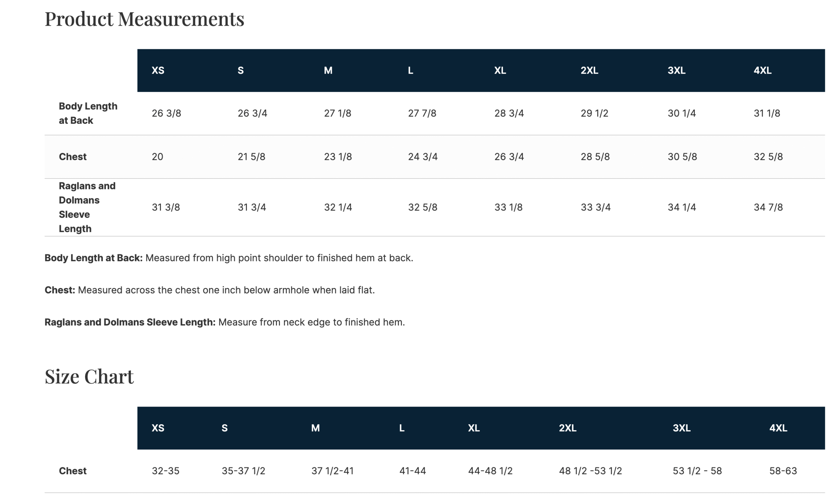Select the 32-35 chest range cell
The height and width of the screenshot is (504, 834).
[165, 471]
